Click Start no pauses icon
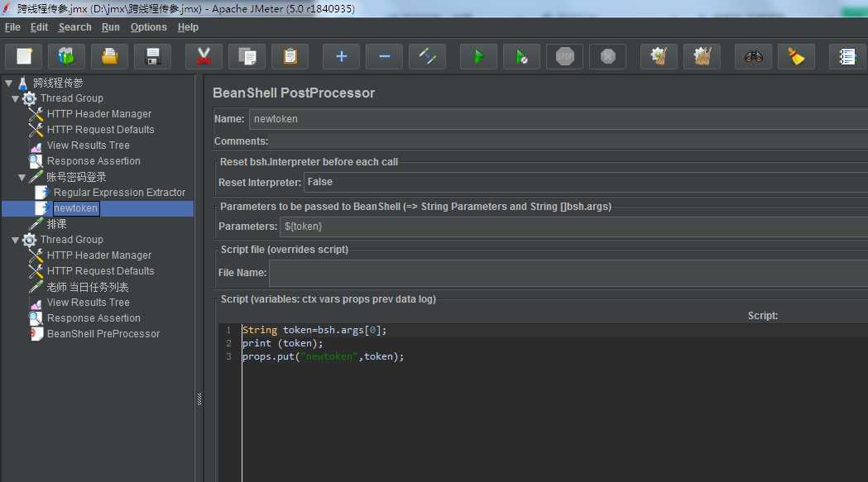 (x=521, y=56)
